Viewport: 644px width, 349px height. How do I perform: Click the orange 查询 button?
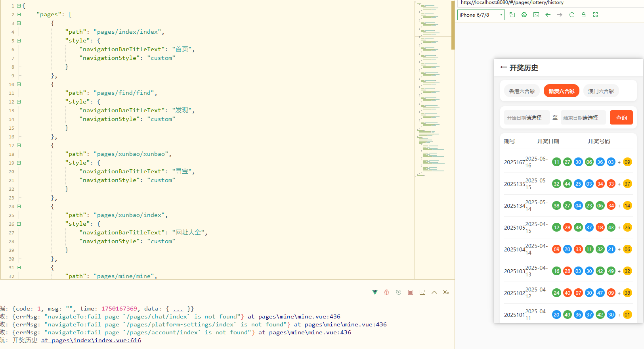pyautogui.click(x=621, y=118)
